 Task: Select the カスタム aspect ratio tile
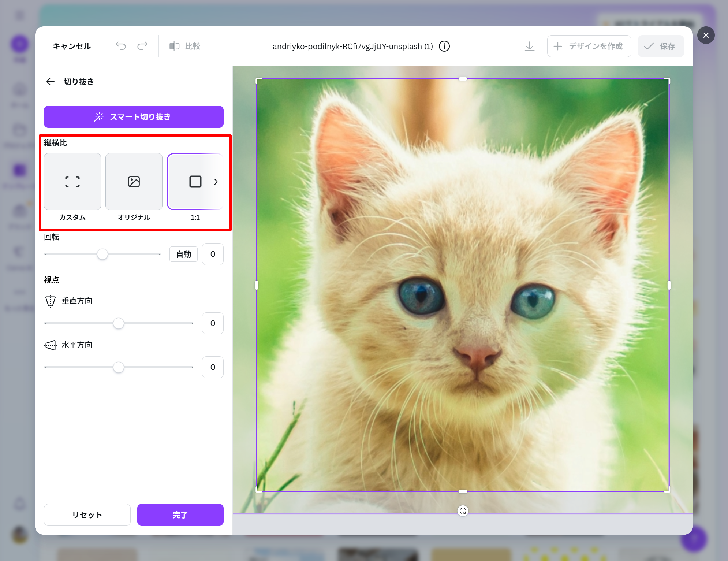[72, 182]
